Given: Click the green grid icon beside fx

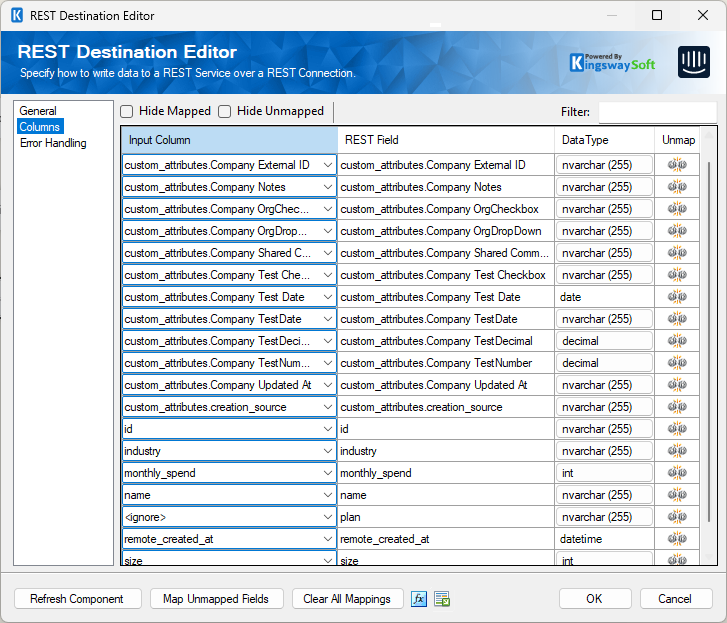Looking at the screenshot, I should (442, 599).
